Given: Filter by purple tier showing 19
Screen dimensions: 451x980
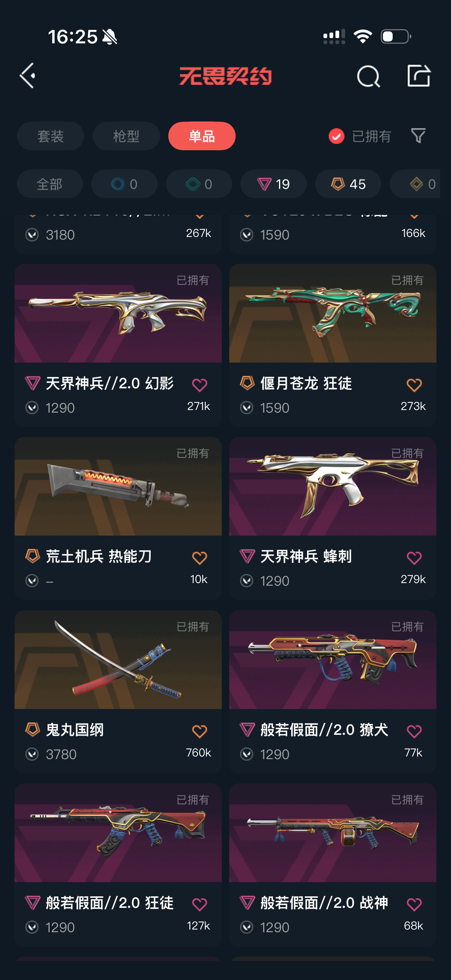Looking at the screenshot, I should coord(273,184).
